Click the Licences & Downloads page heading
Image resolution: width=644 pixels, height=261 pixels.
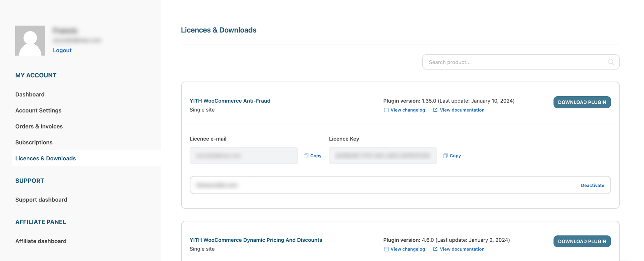coord(219,30)
